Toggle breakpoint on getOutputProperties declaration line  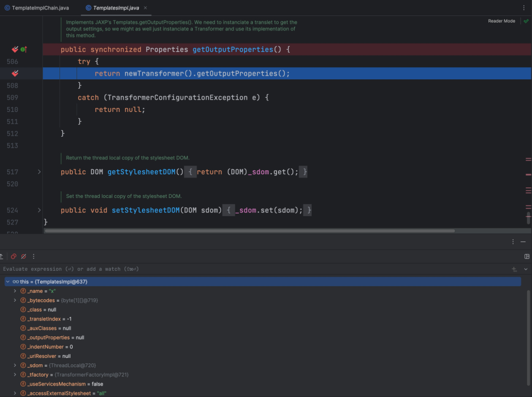(x=15, y=49)
